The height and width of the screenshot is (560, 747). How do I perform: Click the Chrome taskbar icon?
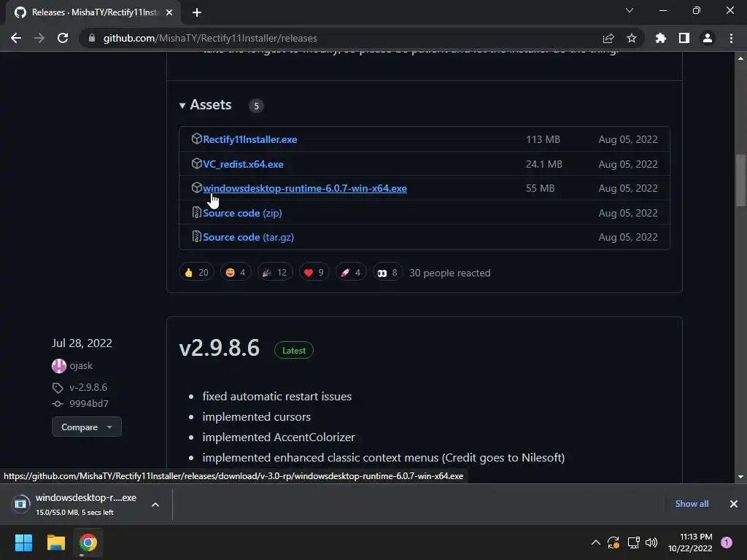click(88, 542)
